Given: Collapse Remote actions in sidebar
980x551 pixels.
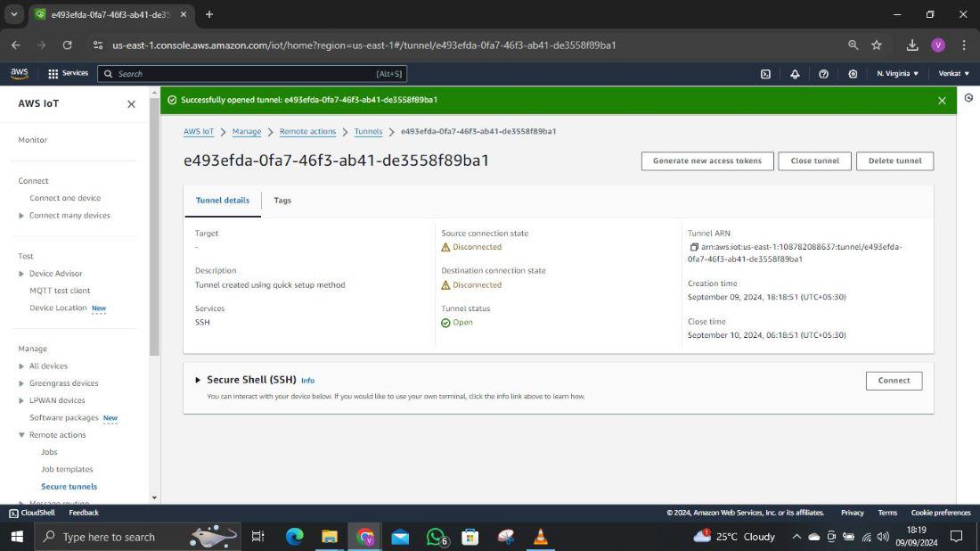Looking at the screenshot, I should point(21,435).
